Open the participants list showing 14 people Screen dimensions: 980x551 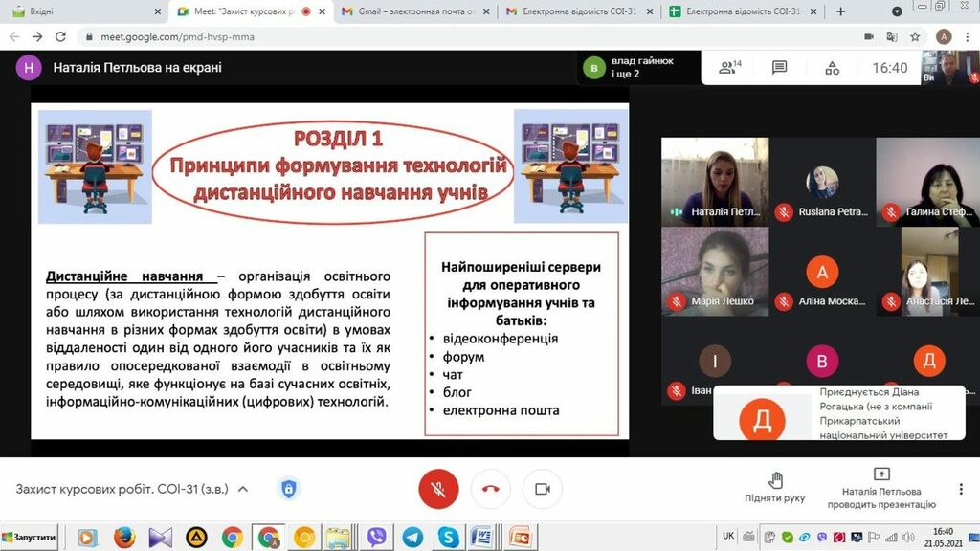click(730, 68)
